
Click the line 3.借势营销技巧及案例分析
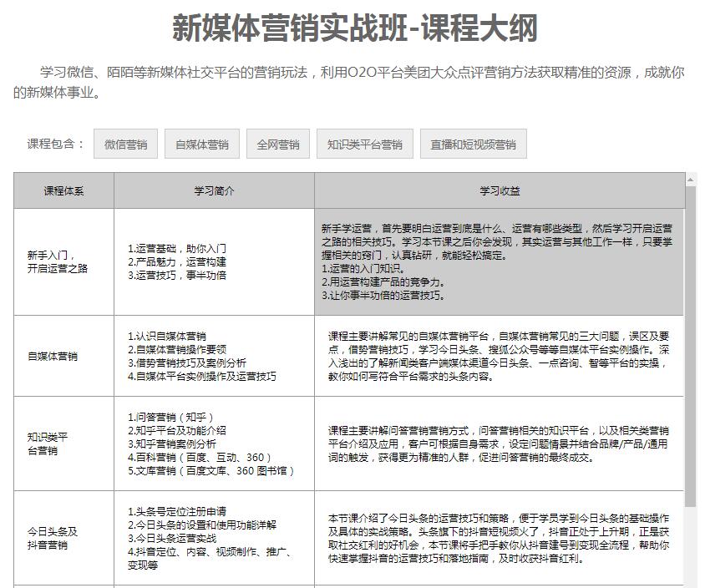pos(187,362)
